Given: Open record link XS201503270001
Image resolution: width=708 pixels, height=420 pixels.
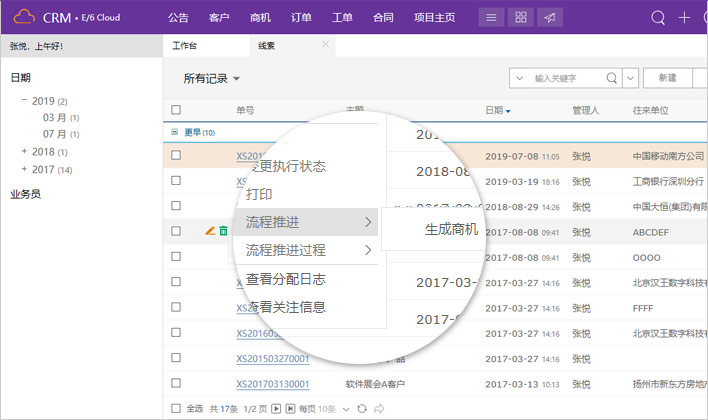Looking at the screenshot, I should [x=273, y=359].
